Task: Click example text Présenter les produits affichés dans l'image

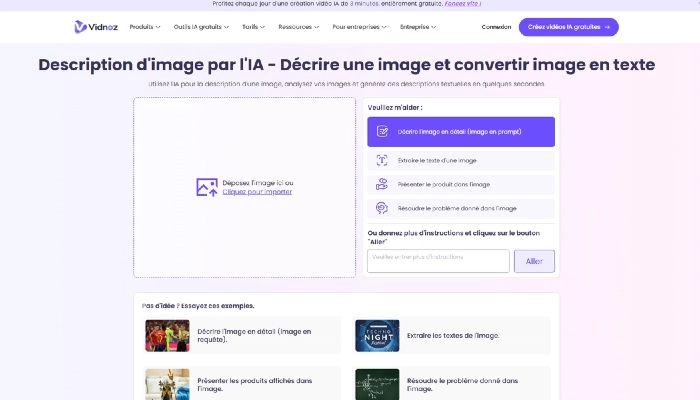Action: click(x=254, y=384)
